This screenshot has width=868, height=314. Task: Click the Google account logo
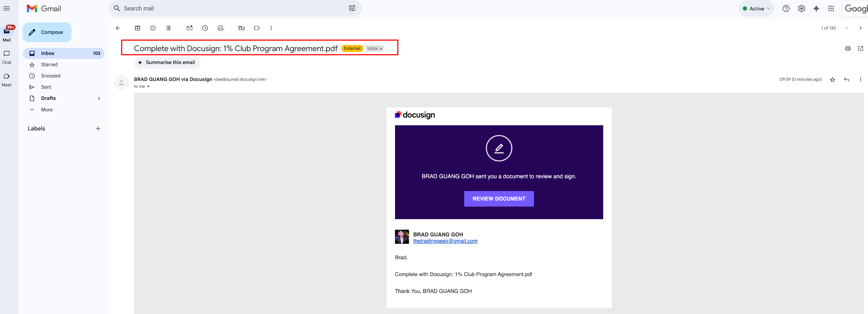click(x=855, y=8)
